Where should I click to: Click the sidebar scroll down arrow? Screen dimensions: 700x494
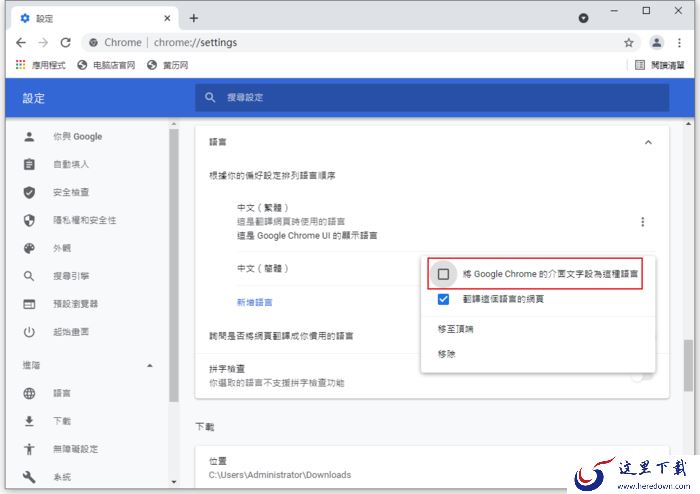(174, 482)
